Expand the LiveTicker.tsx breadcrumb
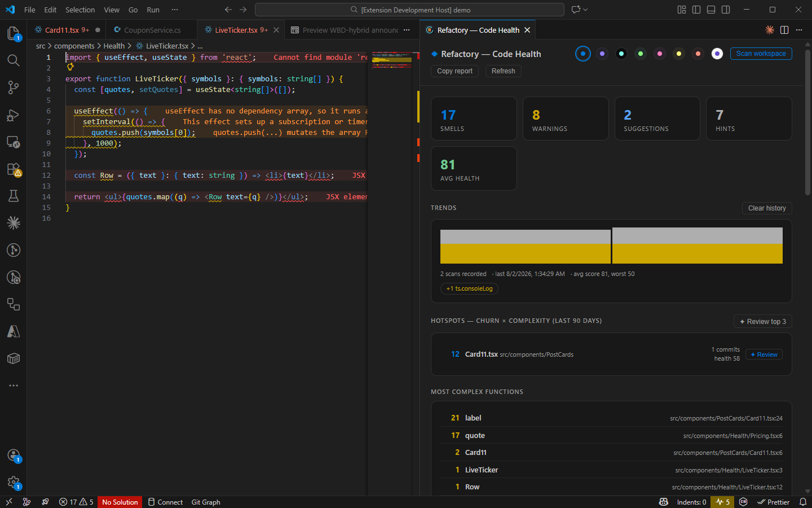 [162, 46]
